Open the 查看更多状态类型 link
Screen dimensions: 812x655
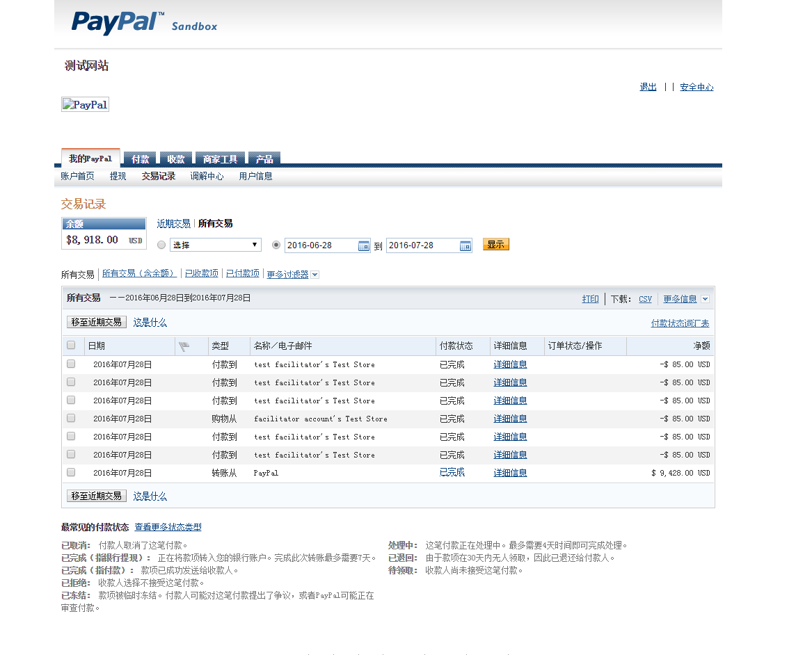[x=168, y=527]
